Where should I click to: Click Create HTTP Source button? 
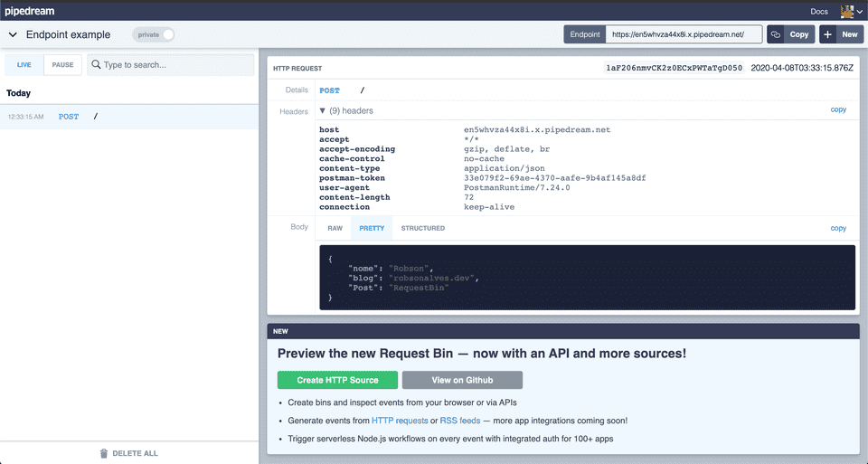pyautogui.click(x=337, y=380)
